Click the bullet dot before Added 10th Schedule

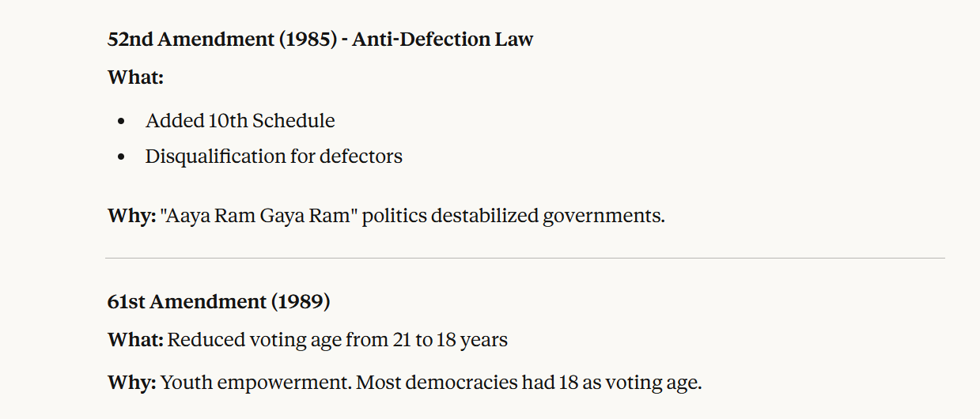click(121, 122)
